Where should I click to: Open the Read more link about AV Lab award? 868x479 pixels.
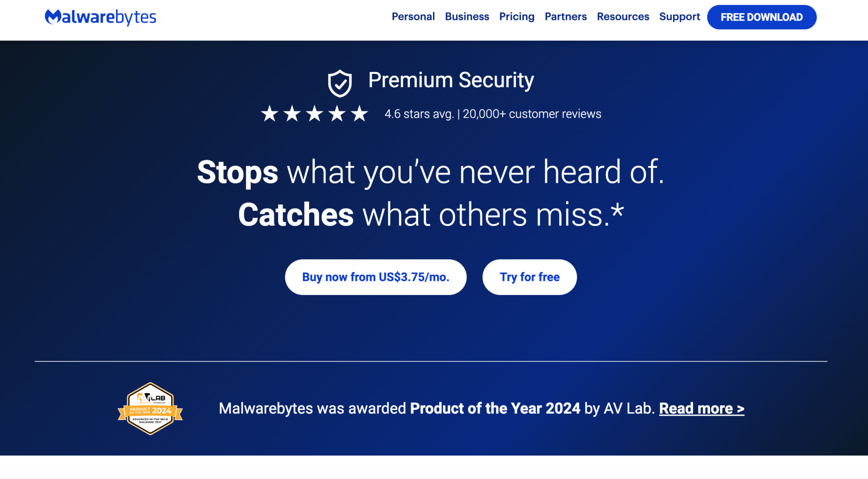click(x=701, y=408)
